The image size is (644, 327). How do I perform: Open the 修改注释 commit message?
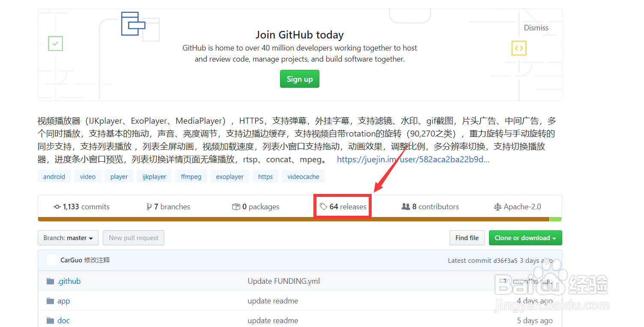[97, 260]
